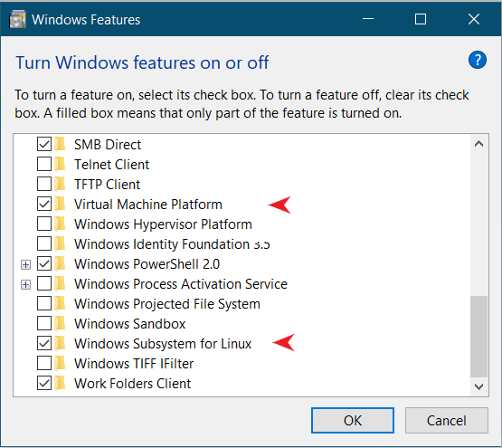Click the Work Folders Client folder icon
502x448 pixels.
click(x=60, y=383)
